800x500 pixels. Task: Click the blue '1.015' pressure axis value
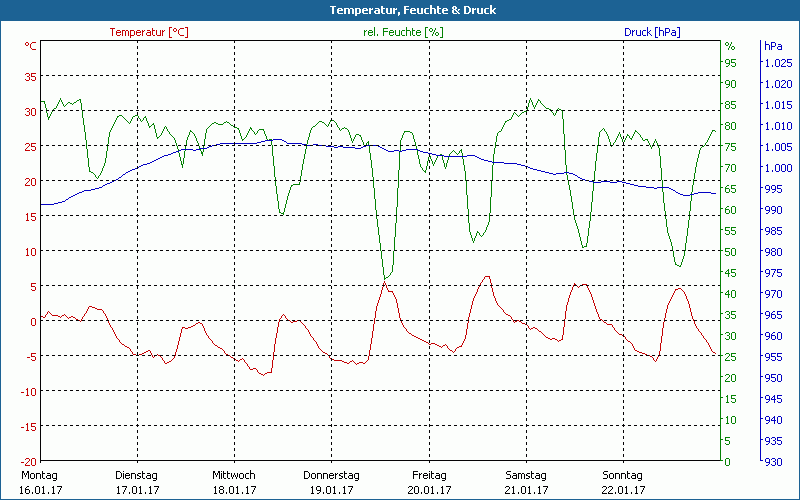tap(778, 105)
